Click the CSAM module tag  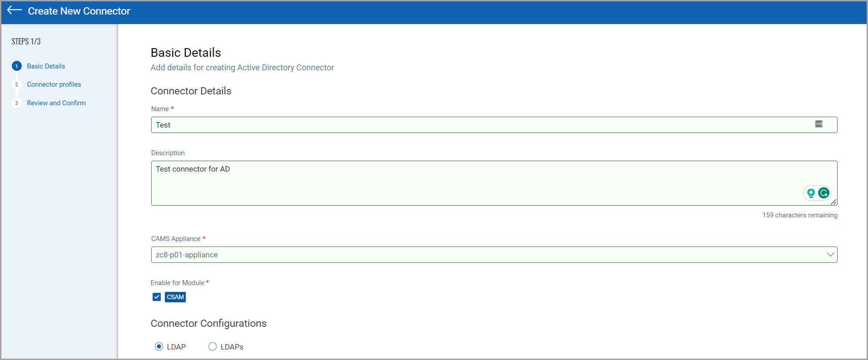coord(175,297)
